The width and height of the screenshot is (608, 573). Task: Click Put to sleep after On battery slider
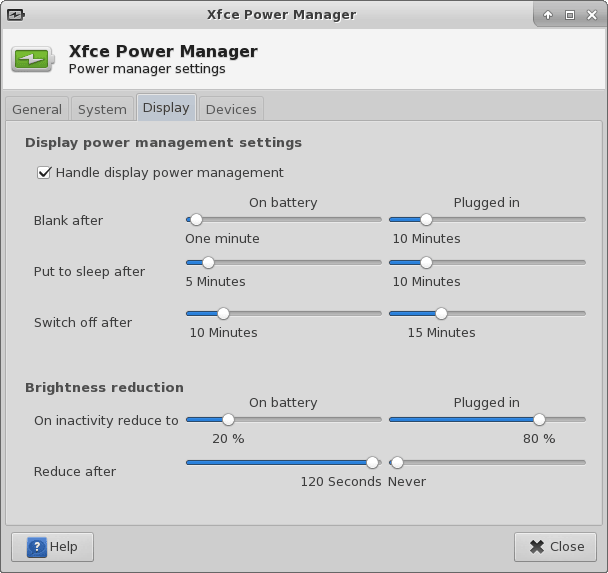(208, 262)
